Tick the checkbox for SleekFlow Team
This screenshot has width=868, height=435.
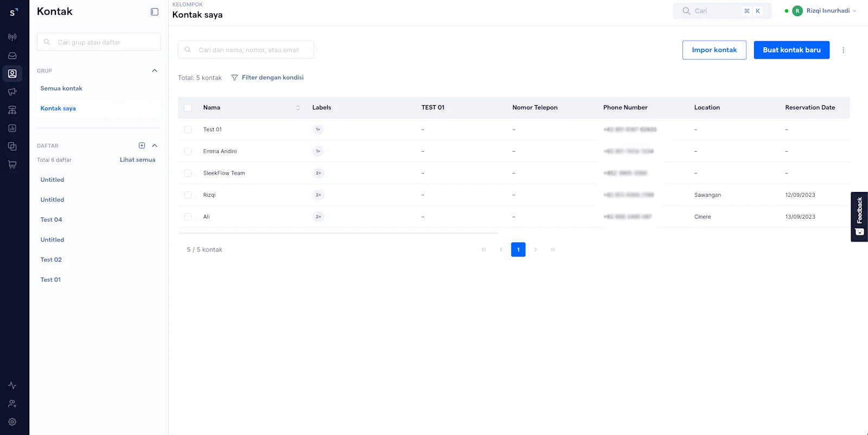[x=188, y=173]
